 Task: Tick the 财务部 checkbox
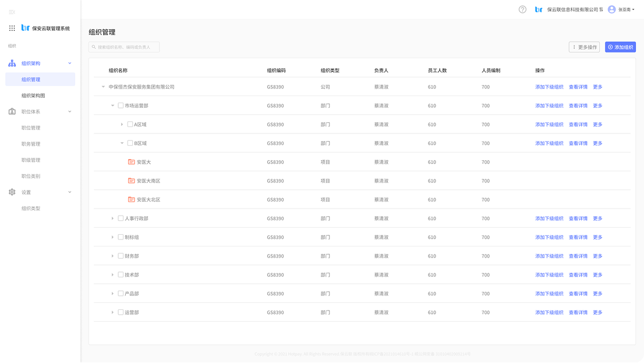coord(121,256)
